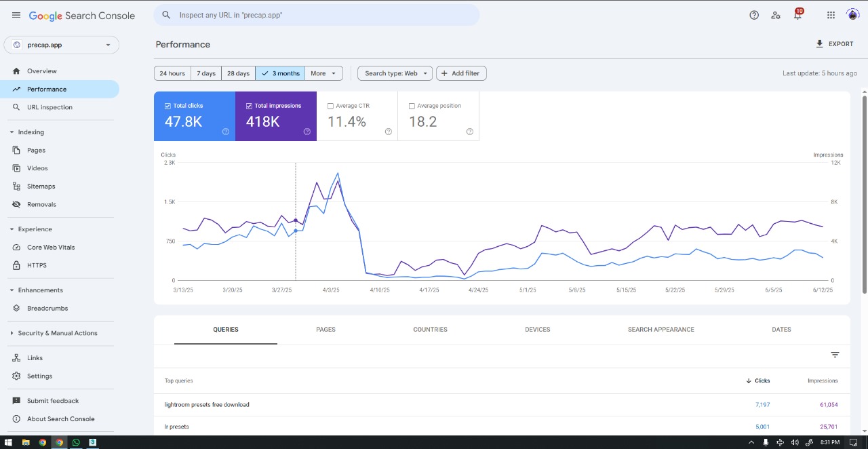This screenshot has width=868, height=449.
Task: Open the hamburger main menu
Action: (16, 15)
